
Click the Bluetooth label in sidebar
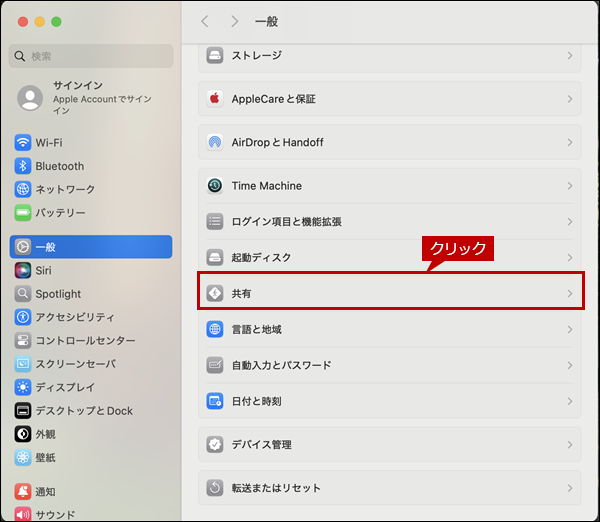[x=60, y=166]
